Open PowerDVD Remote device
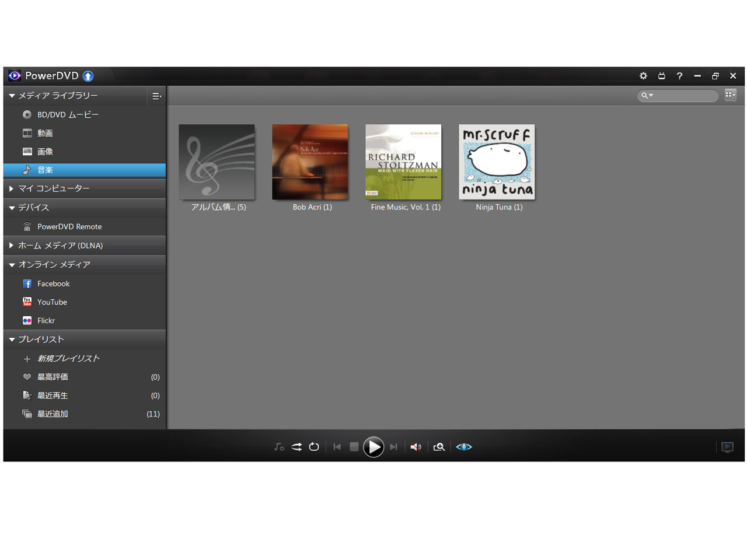 [x=85, y=226]
